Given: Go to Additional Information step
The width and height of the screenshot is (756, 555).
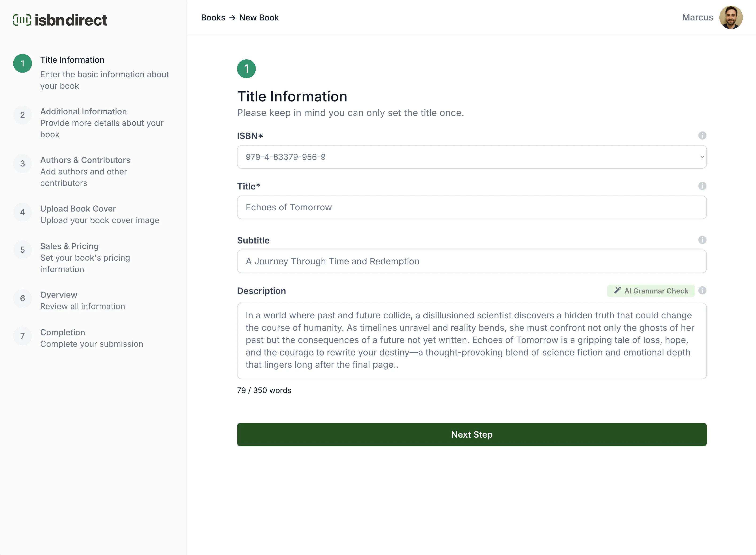Looking at the screenshot, I should click(83, 112).
